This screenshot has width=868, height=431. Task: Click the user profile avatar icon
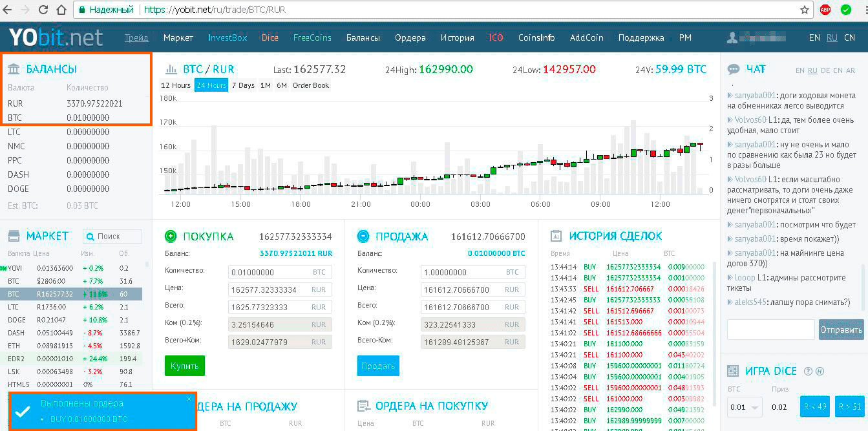pyautogui.click(x=732, y=37)
